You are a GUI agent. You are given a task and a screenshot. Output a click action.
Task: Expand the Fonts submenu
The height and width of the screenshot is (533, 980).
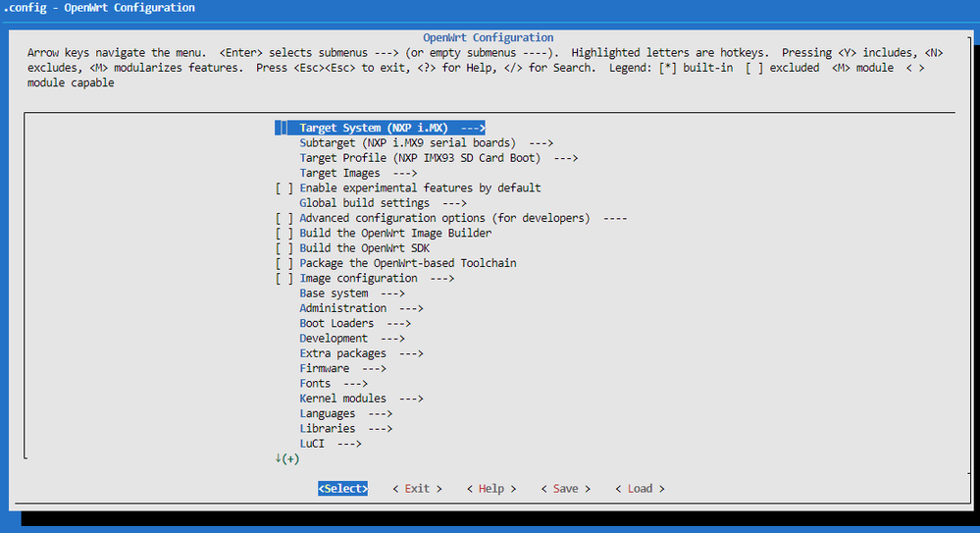point(334,383)
